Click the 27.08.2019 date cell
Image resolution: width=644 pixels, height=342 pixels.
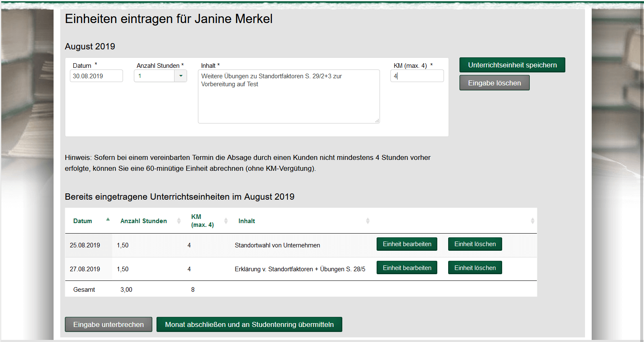(85, 269)
